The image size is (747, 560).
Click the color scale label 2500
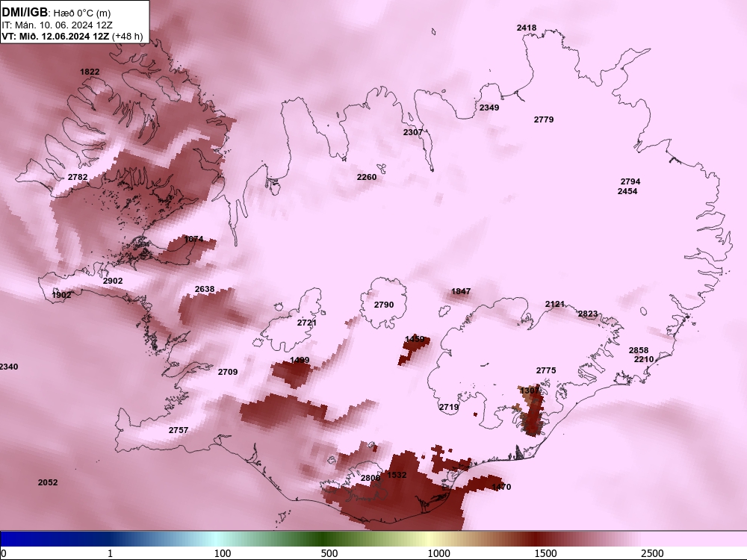[x=652, y=553]
